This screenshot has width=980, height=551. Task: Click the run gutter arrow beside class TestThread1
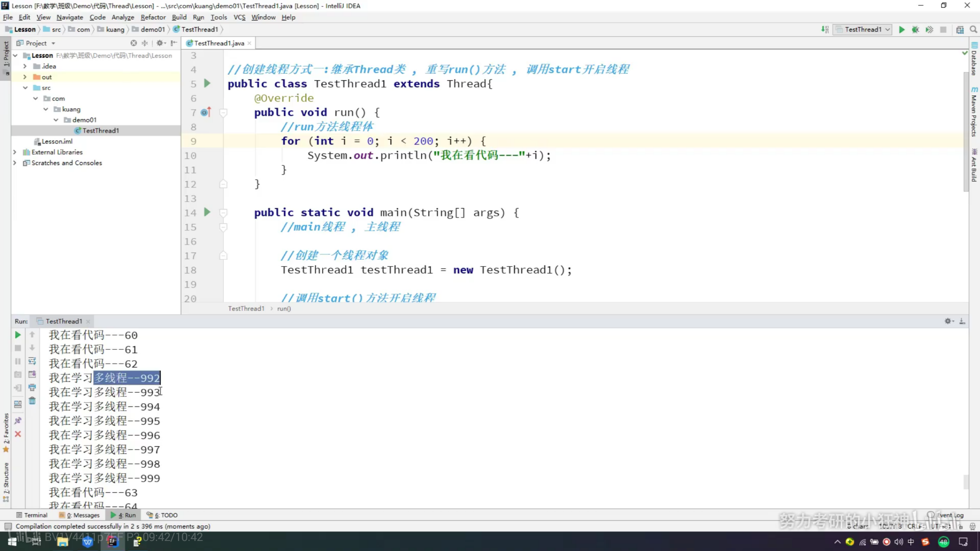(207, 83)
